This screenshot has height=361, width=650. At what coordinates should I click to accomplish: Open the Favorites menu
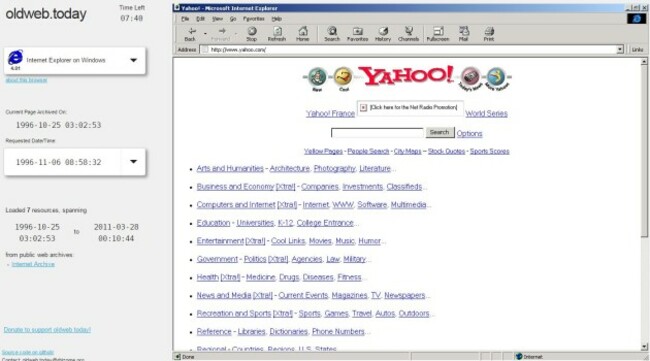pos(254,19)
